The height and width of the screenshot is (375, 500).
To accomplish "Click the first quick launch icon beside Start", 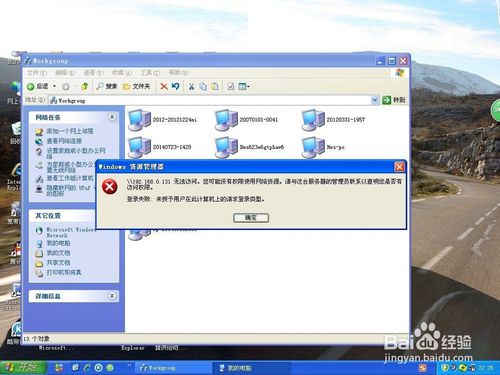I will click(59, 368).
